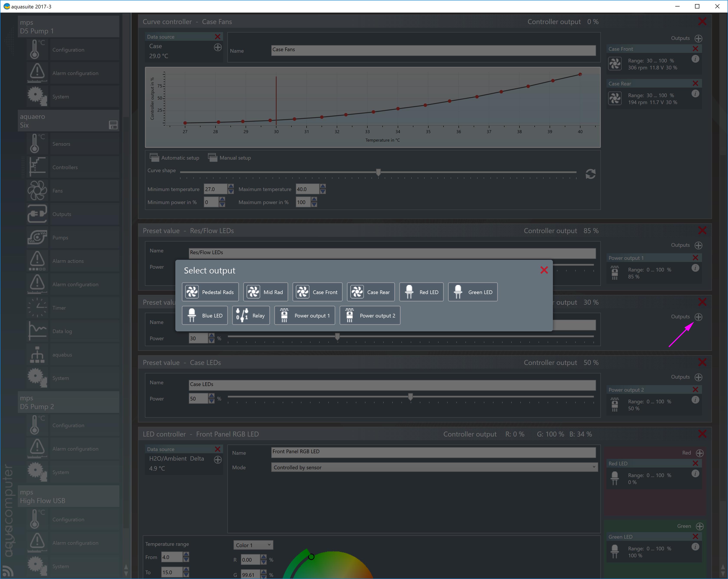The image size is (728, 579).
Task: Reset curve with the refresh arrows icon
Action: click(590, 174)
